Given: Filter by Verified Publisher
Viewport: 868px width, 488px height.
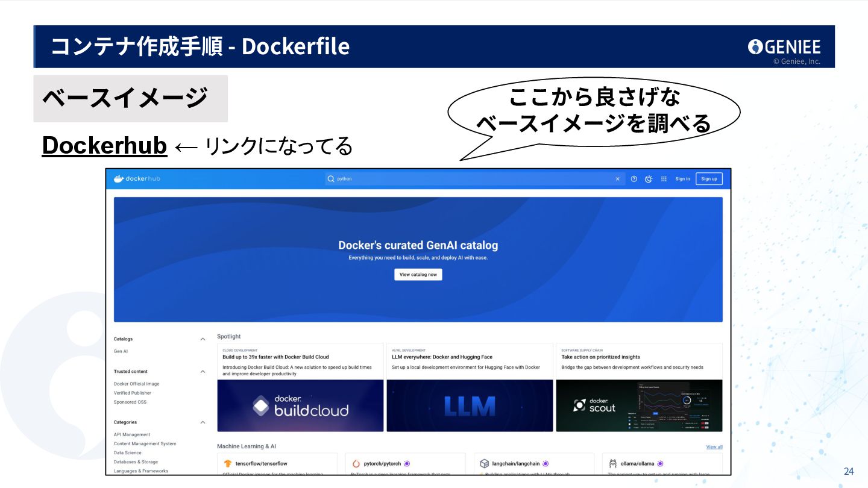Looking at the screenshot, I should pos(133,393).
